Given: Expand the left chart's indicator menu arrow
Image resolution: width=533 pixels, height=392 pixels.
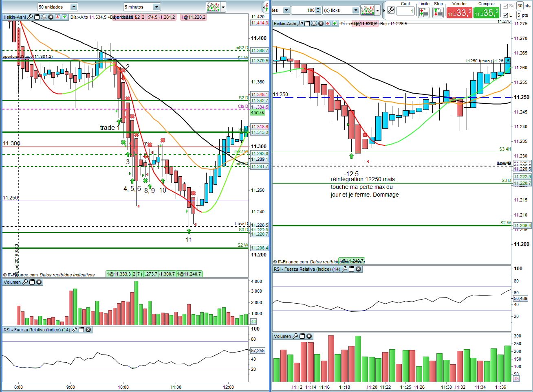Looking at the screenshot, I should pyautogui.click(x=223, y=7).
